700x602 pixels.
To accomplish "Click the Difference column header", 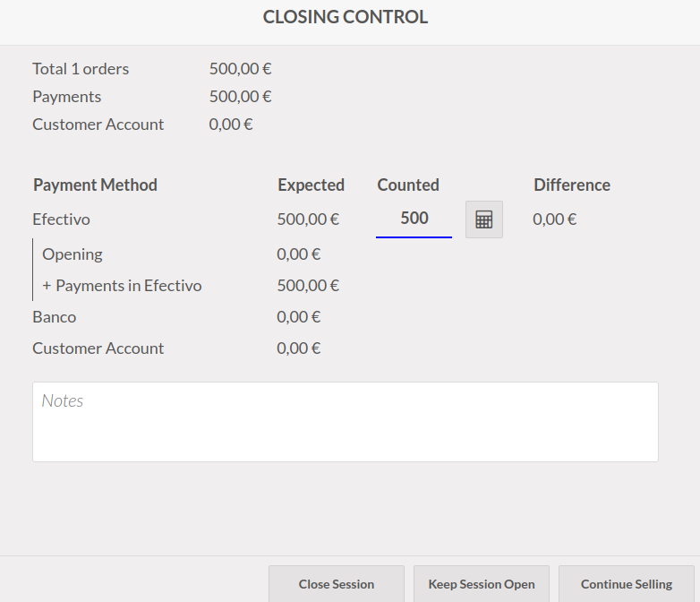I will click(x=572, y=185).
